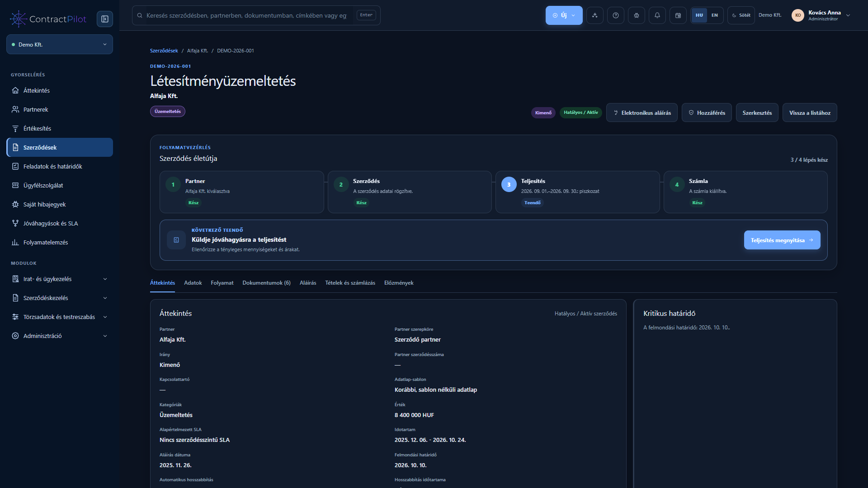Switch to the Dokumentumok (6) tab
This screenshot has height=488, width=868.
266,283
